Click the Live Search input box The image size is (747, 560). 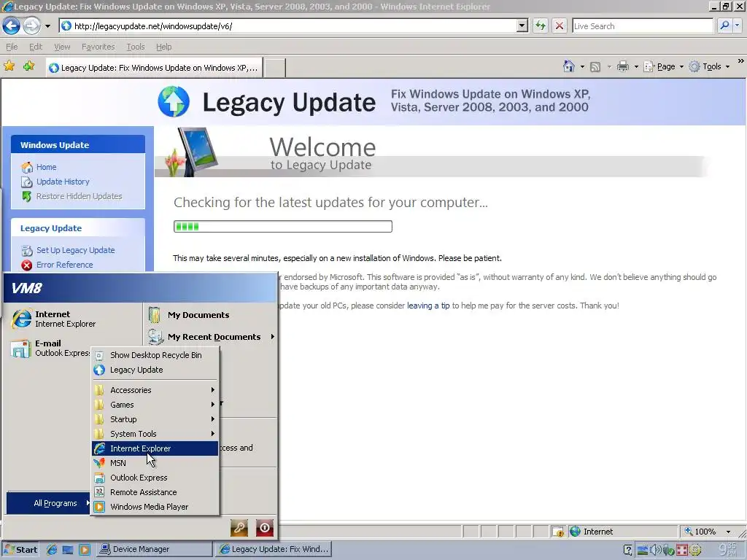tap(642, 26)
